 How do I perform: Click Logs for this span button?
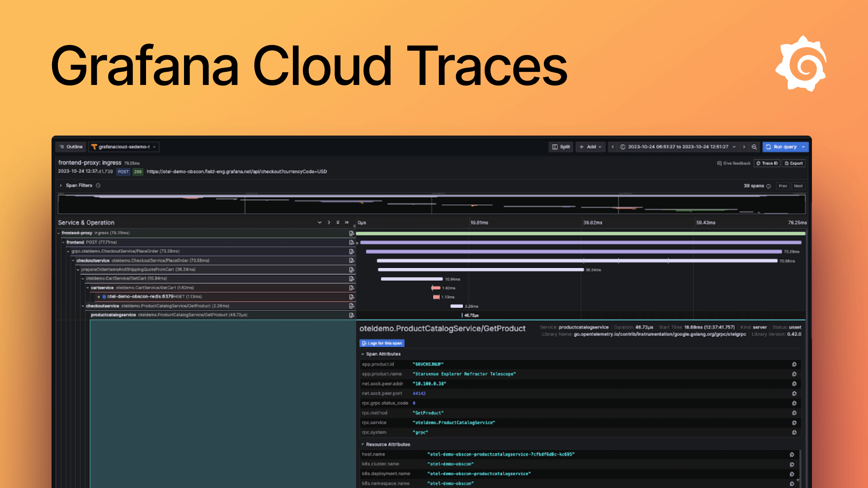[x=382, y=343]
